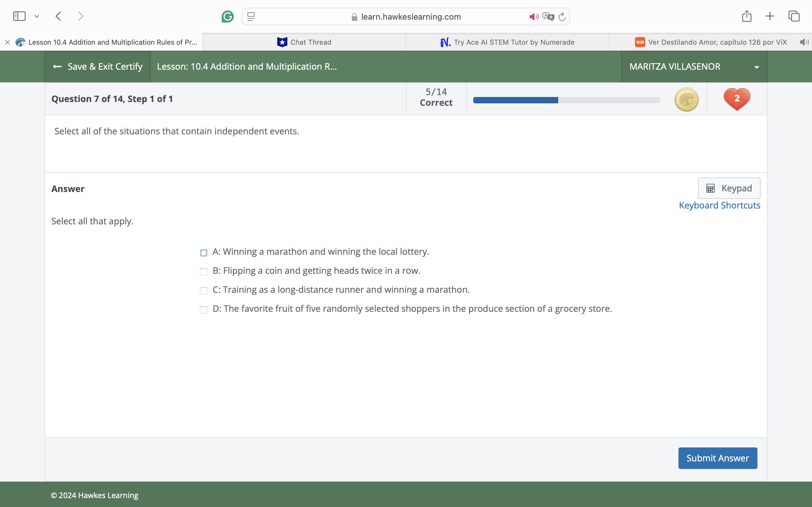Open sidebar options chevron dropdown

[37, 16]
